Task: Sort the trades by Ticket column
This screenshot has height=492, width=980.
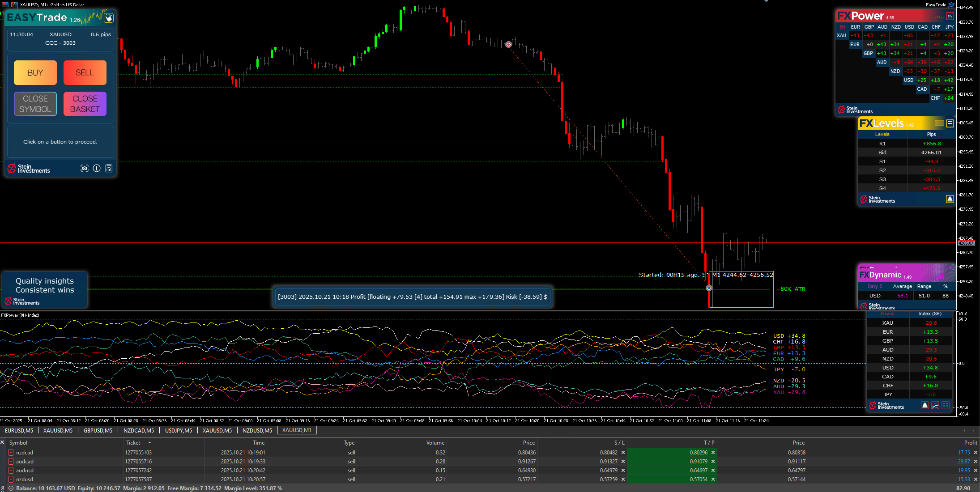Action: 133,443
